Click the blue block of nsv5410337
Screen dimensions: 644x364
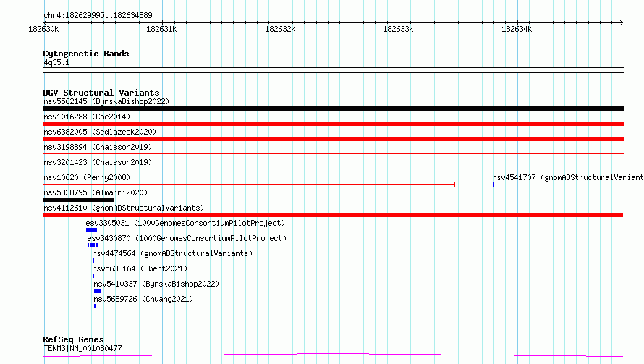point(98,291)
